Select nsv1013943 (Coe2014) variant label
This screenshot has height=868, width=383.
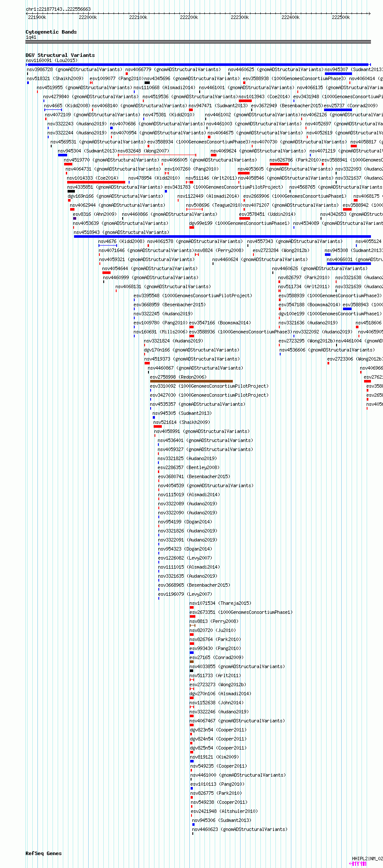265,96
